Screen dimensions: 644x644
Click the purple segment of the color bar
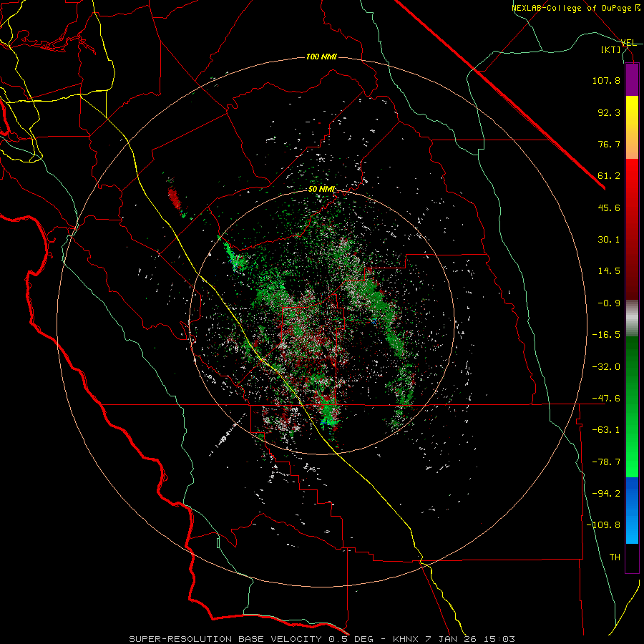coord(632,79)
